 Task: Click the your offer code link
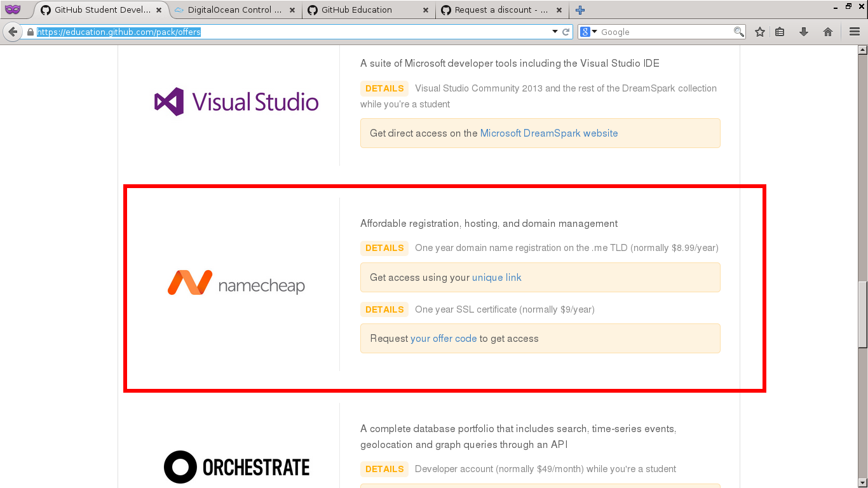[443, 339]
